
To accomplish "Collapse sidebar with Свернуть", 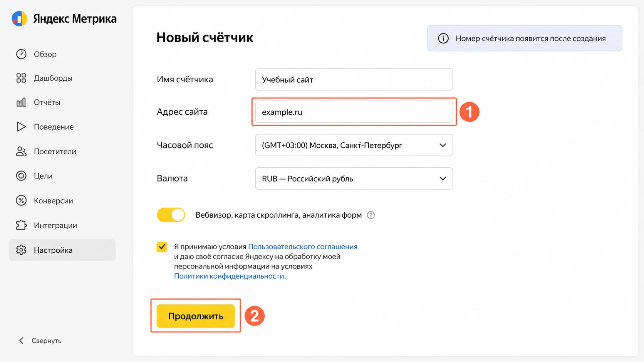I will tap(40, 340).
